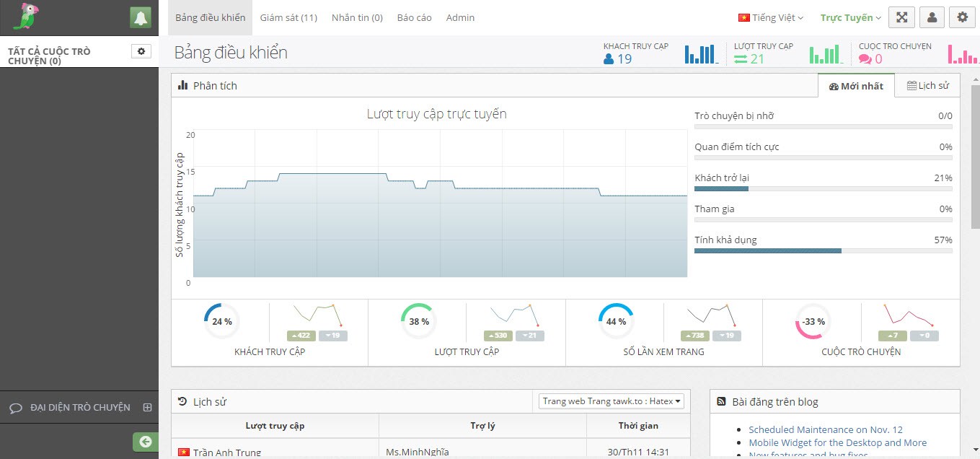Click the Cuộc trò chuyện sparkline chart

(x=909, y=315)
